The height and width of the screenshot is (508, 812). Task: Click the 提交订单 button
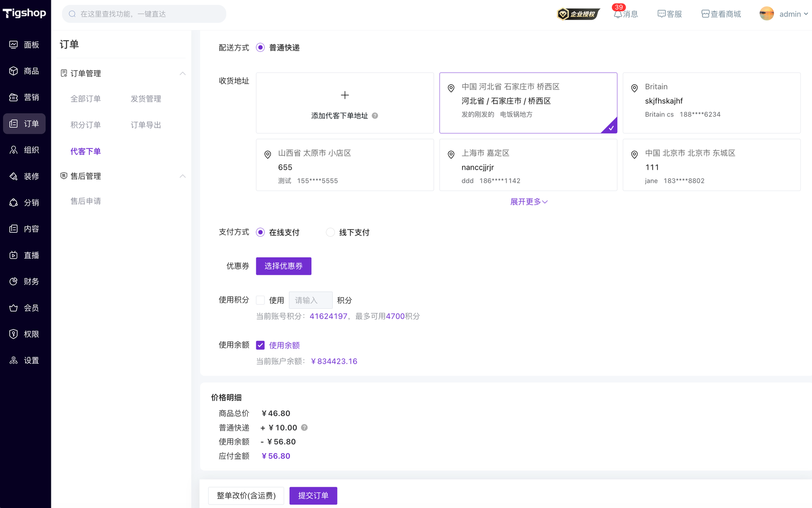pos(313,496)
